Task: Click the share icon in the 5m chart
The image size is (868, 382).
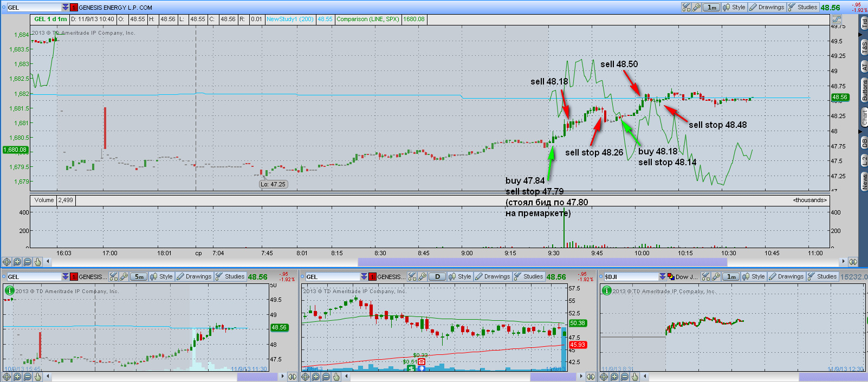Action: pos(114,276)
